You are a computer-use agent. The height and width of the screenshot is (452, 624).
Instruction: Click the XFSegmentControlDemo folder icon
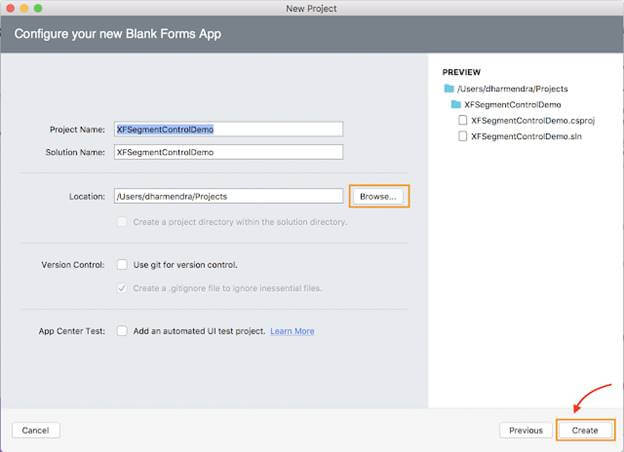(x=456, y=104)
